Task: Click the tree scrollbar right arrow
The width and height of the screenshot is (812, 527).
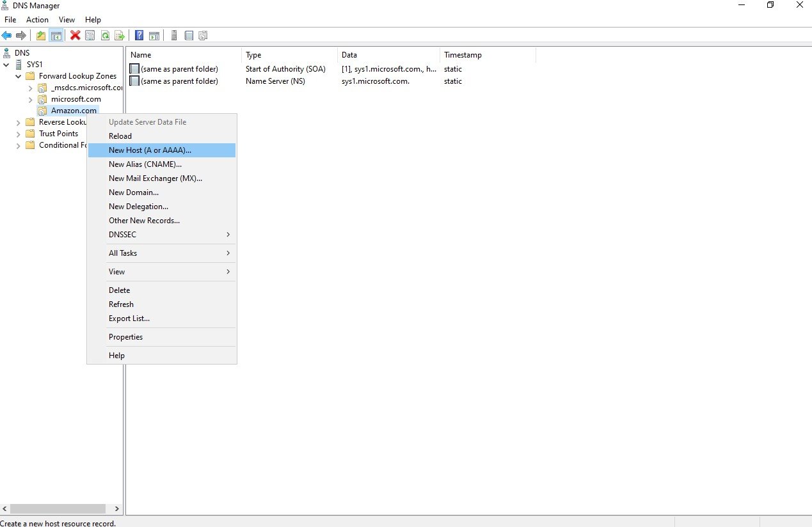Action: [x=117, y=509]
